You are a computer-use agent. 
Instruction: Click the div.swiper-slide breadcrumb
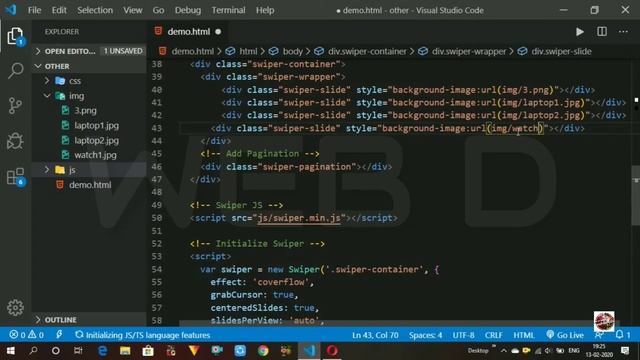561,51
